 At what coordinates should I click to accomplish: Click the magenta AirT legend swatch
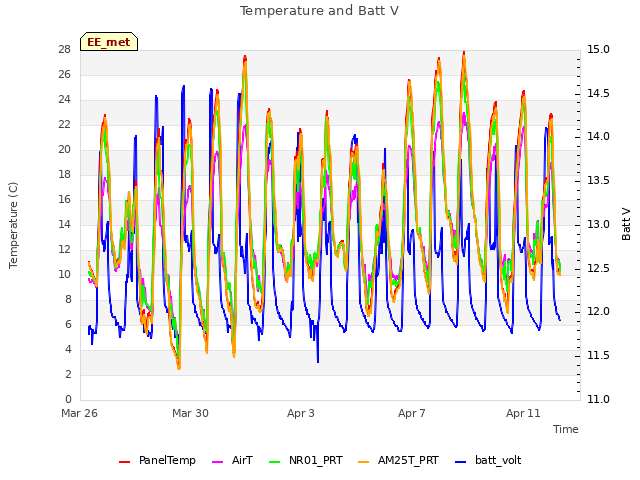218,462
